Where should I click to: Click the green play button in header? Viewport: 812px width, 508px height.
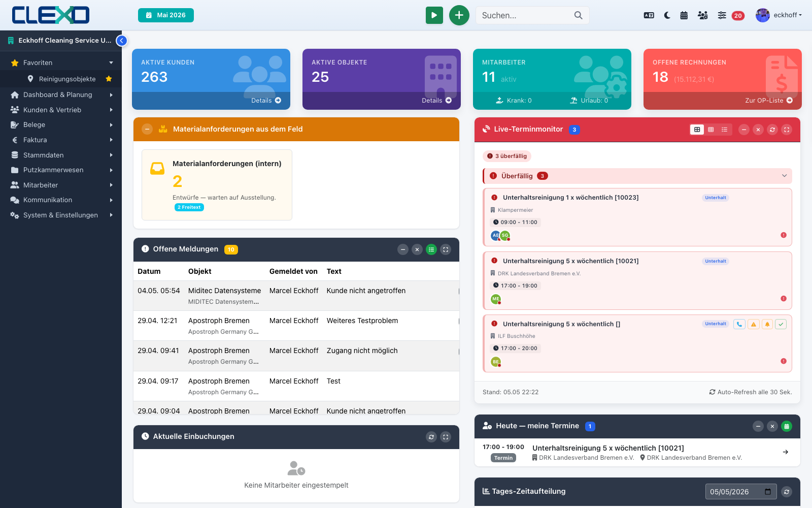(x=434, y=15)
